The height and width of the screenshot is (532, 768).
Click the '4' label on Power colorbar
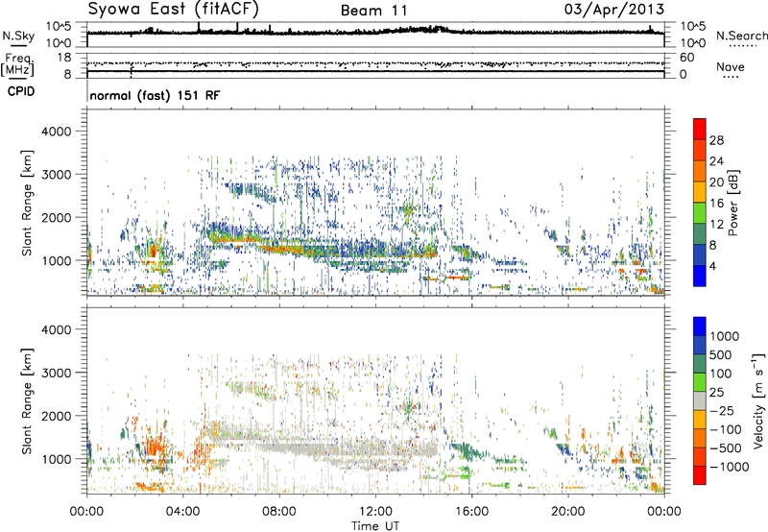713,267
